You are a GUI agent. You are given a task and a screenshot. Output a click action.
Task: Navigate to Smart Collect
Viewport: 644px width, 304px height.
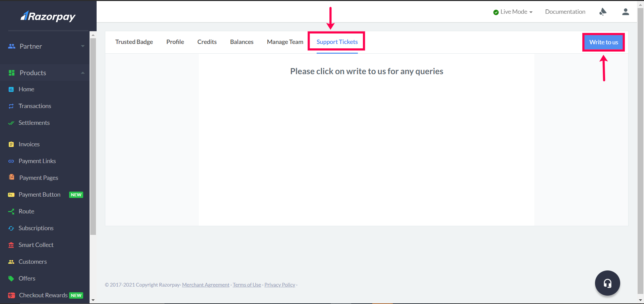36,245
